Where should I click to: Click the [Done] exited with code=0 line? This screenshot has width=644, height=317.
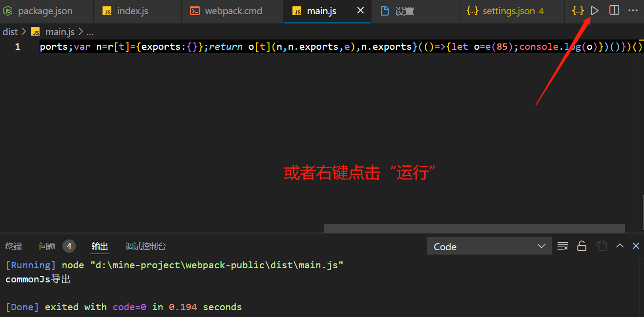(x=124, y=307)
